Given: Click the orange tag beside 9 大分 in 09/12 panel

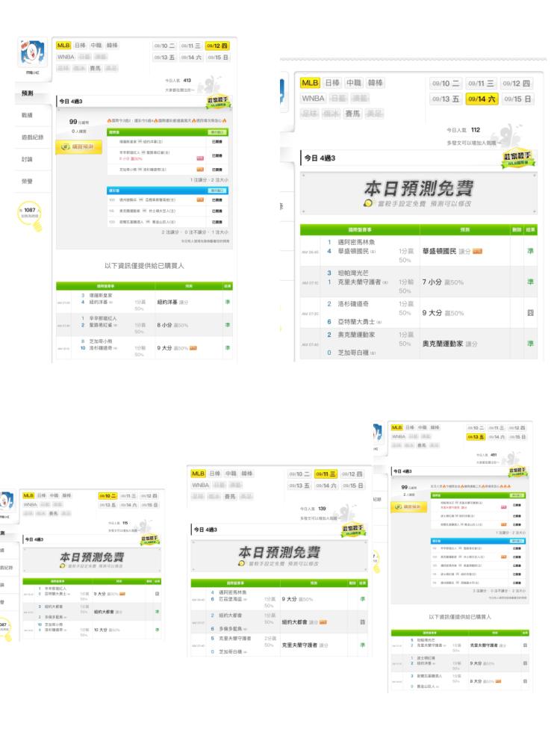Looking at the screenshot, I should pos(193,348).
